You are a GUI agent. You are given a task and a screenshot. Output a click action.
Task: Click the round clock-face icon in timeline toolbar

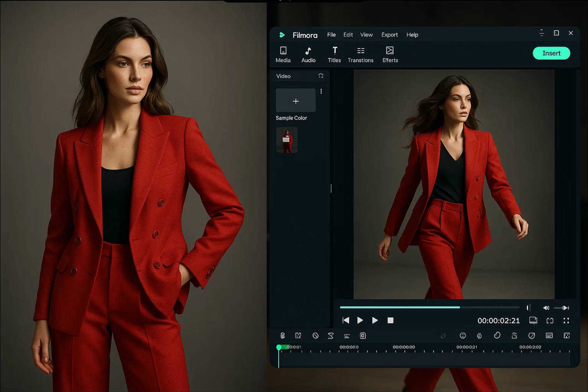(x=463, y=335)
